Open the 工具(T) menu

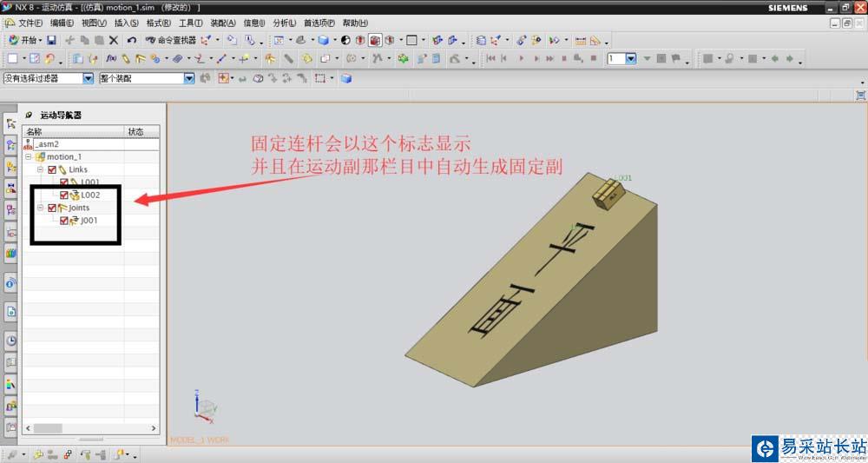tap(190, 23)
